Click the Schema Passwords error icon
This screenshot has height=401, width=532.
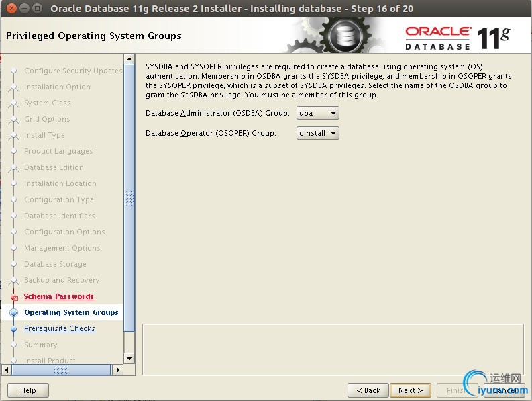(x=14, y=298)
